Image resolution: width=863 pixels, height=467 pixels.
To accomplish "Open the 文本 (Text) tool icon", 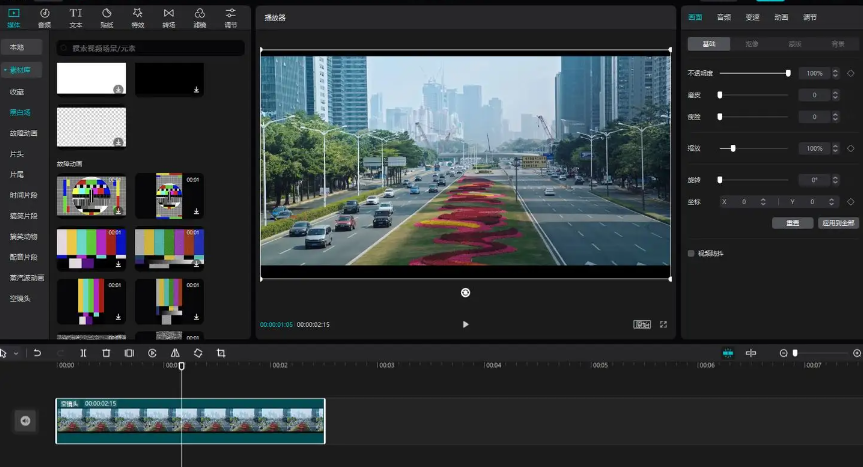I will [x=75, y=17].
